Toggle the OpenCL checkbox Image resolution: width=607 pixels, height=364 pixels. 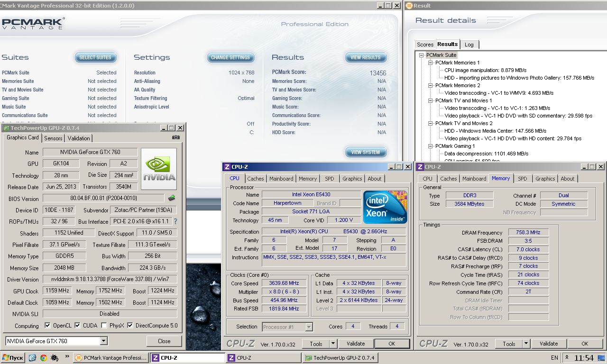[47, 326]
